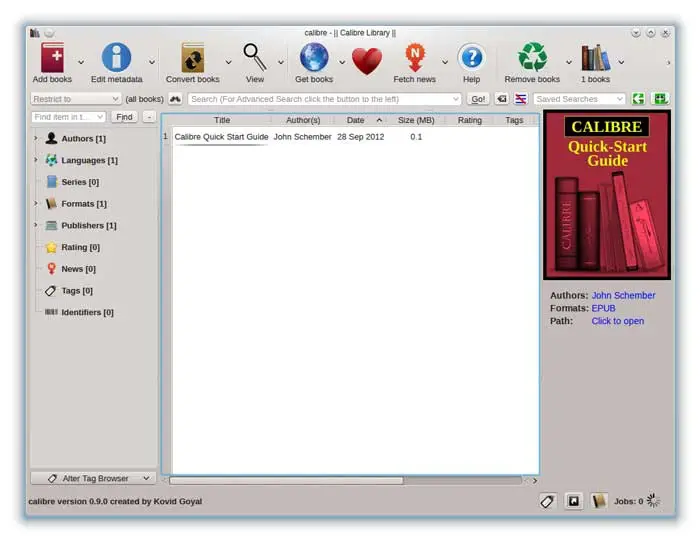Sort by Author(s) column header

pyautogui.click(x=303, y=120)
